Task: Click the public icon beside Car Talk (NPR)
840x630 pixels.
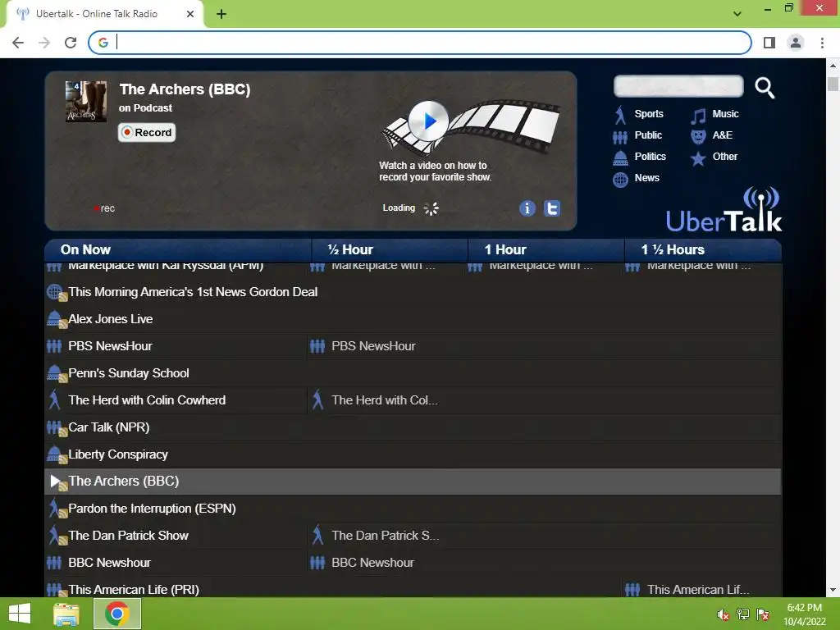Action: click(x=56, y=427)
